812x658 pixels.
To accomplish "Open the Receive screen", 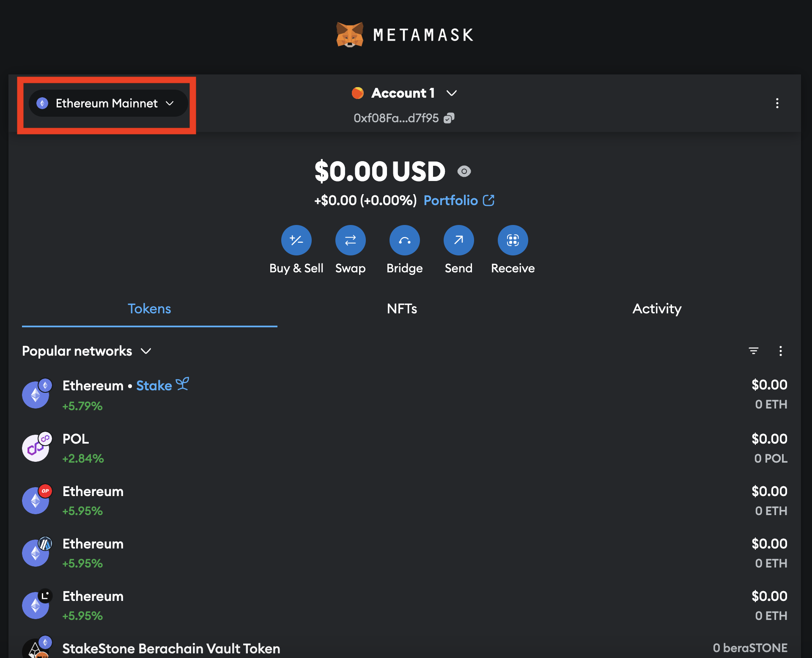I will pyautogui.click(x=513, y=240).
